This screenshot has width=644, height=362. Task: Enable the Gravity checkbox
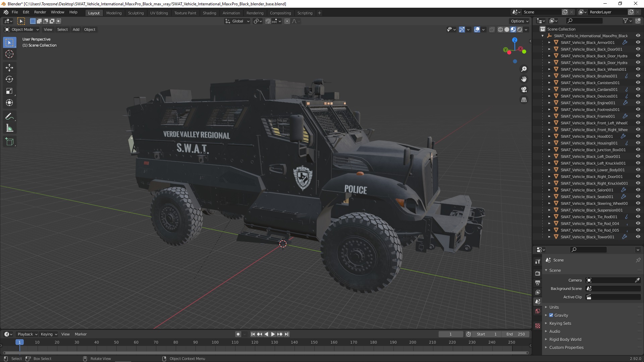(551, 315)
